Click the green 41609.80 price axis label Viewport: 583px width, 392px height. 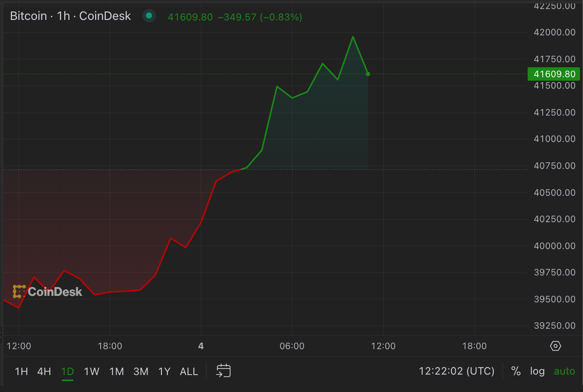[x=553, y=73]
